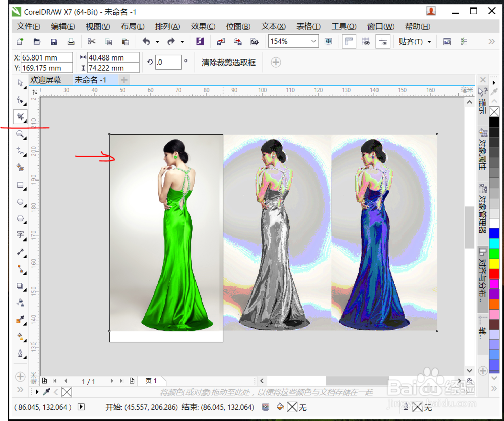This screenshot has height=421, width=504.
Task: Expand color palette flyout arrow
Action: click(x=494, y=83)
